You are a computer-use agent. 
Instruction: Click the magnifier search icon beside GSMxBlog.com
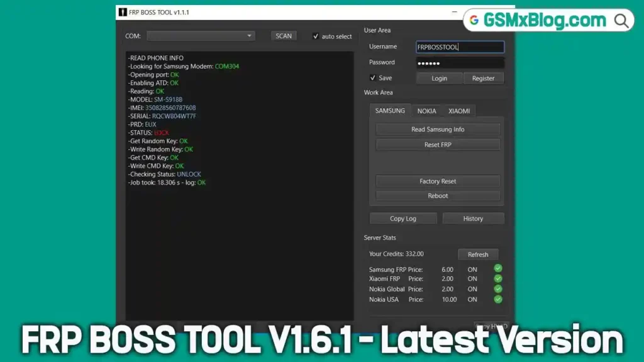coord(620,19)
